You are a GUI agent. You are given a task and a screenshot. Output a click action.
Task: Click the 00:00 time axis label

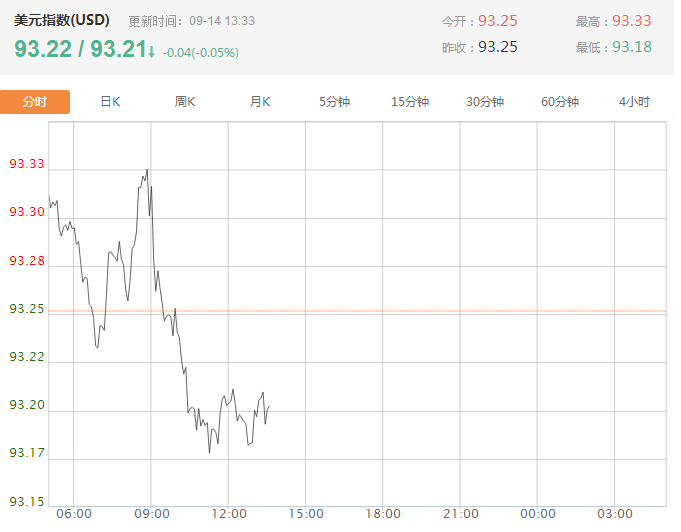(x=538, y=514)
